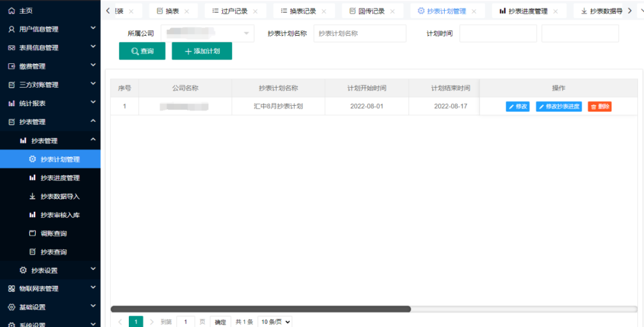This screenshot has width=644, height=327.
Task: Open the 10条/页 page size dropdown
Action: 275,322
